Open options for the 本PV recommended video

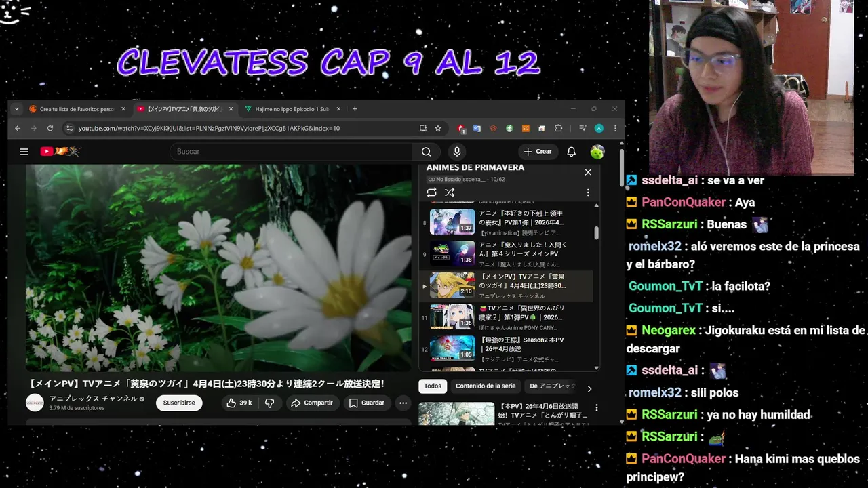tap(597, 408)
